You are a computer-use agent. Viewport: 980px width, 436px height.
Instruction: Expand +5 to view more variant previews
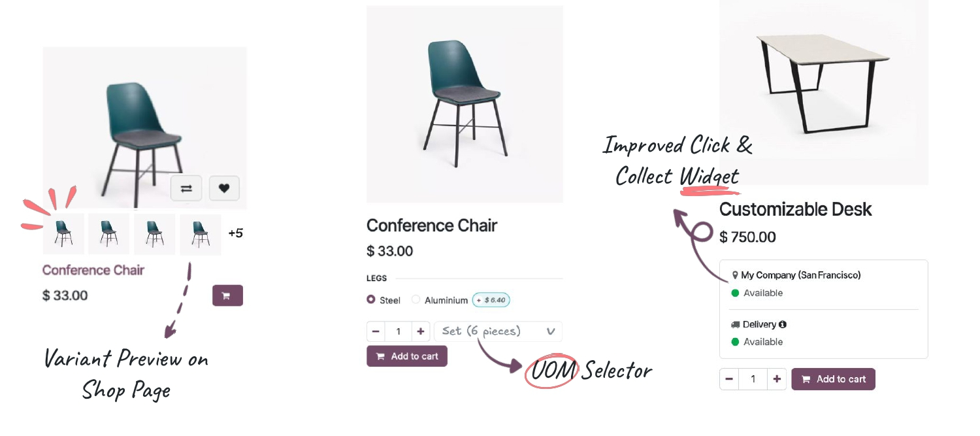click(236, 233)
